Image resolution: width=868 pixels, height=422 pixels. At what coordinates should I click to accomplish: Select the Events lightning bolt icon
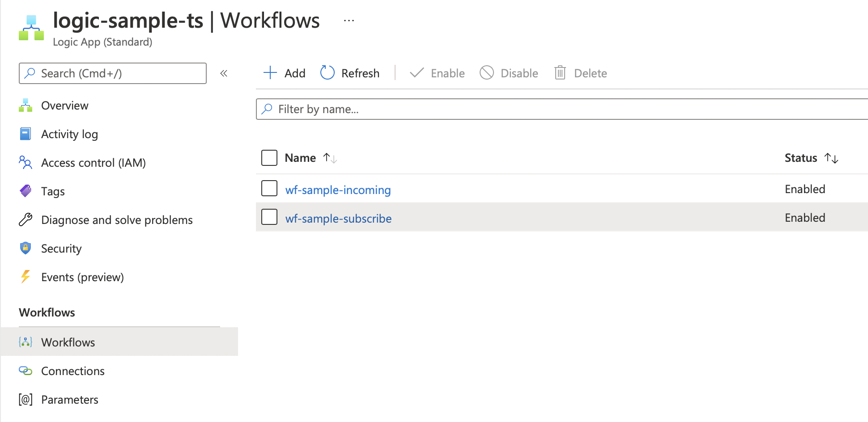(26, 277)
